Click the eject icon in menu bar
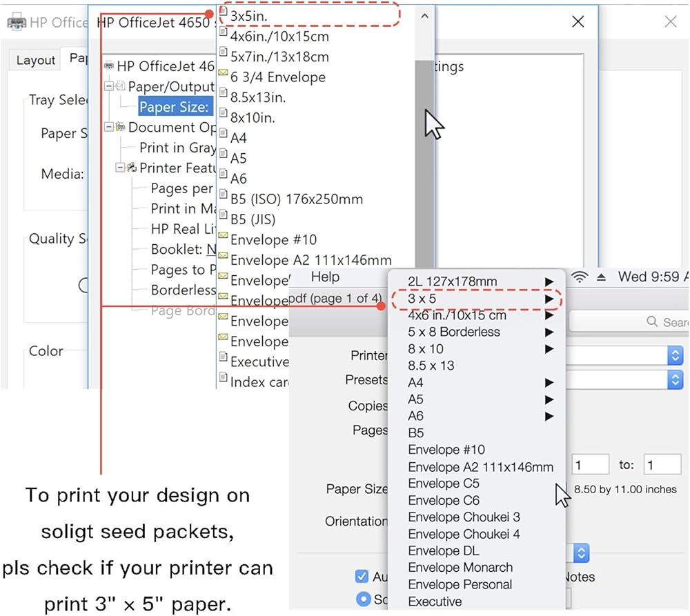The image size is (690, 616). point(601,277)
